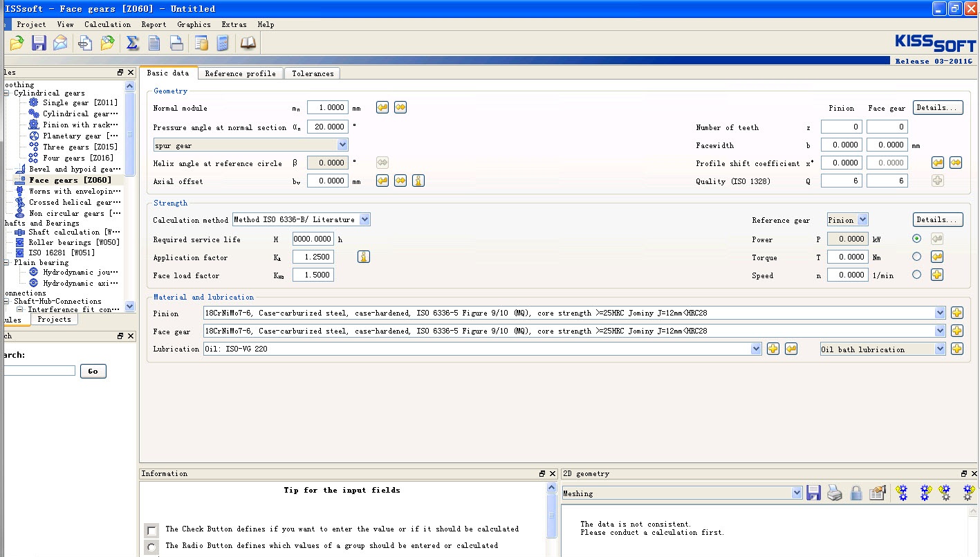Click the example Radio Button in Information panel
This screenshot has width=980, height=557.
click(x=151, y=547)
